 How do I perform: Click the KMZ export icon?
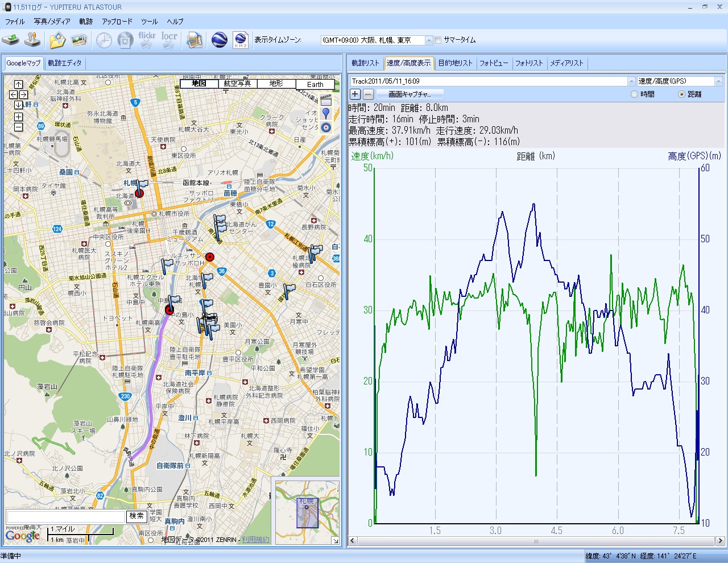[241, 40]
